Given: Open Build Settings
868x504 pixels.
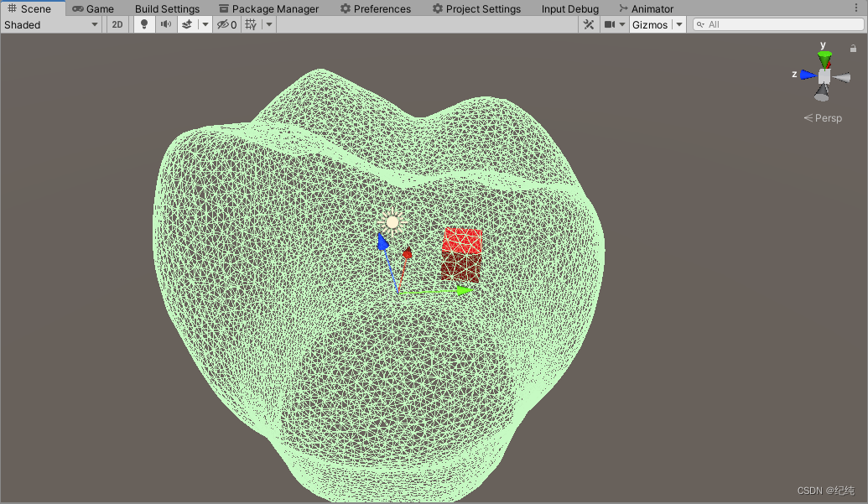Looking at the screenshot, I should pos(167,8).
